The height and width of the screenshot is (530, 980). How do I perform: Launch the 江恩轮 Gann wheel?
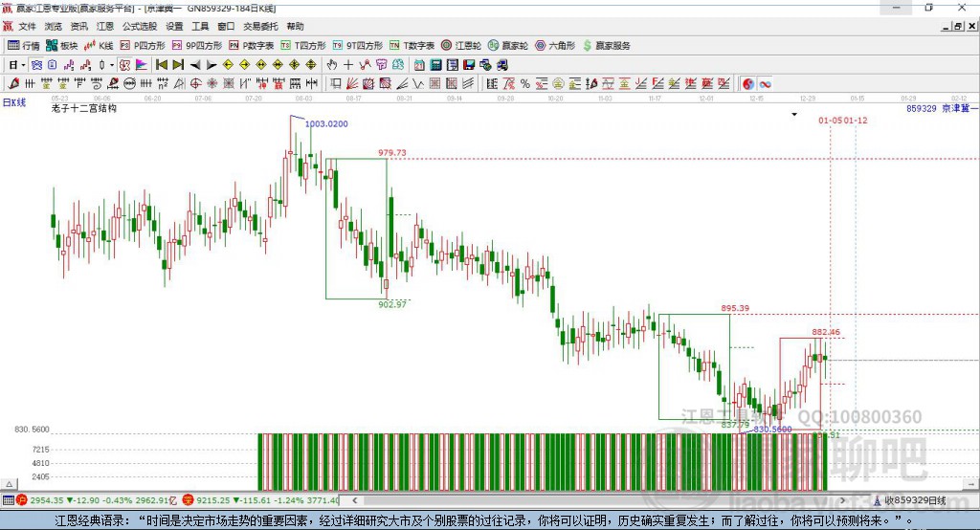(461, 46)
